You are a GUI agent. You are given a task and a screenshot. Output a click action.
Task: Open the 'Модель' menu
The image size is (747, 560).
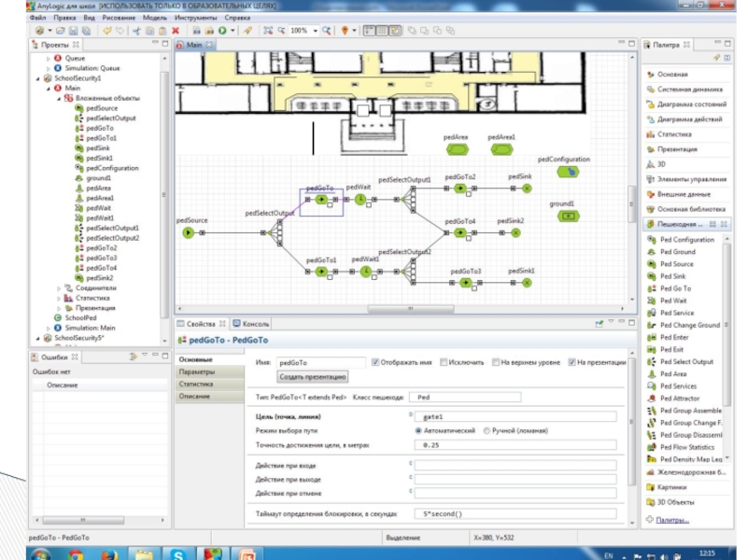point(155,17)
